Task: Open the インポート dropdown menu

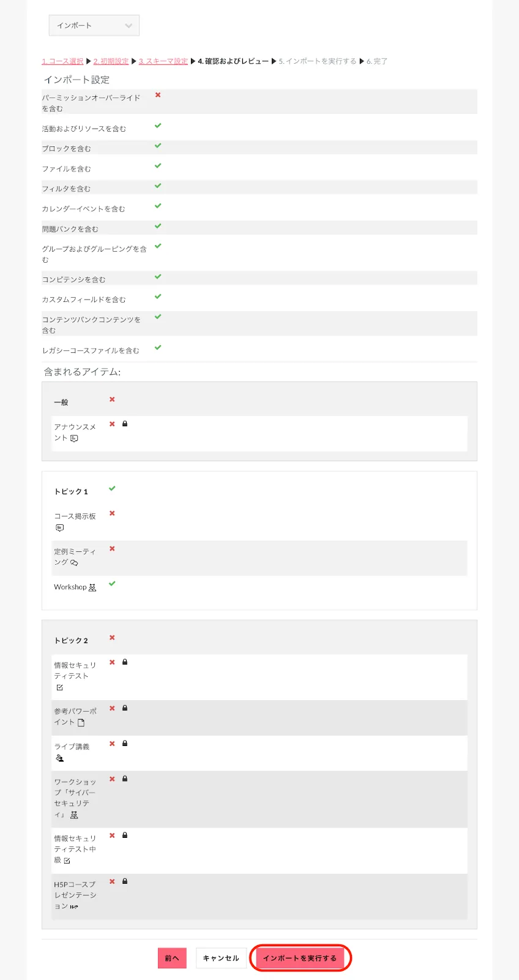Action: coord(94,26)
